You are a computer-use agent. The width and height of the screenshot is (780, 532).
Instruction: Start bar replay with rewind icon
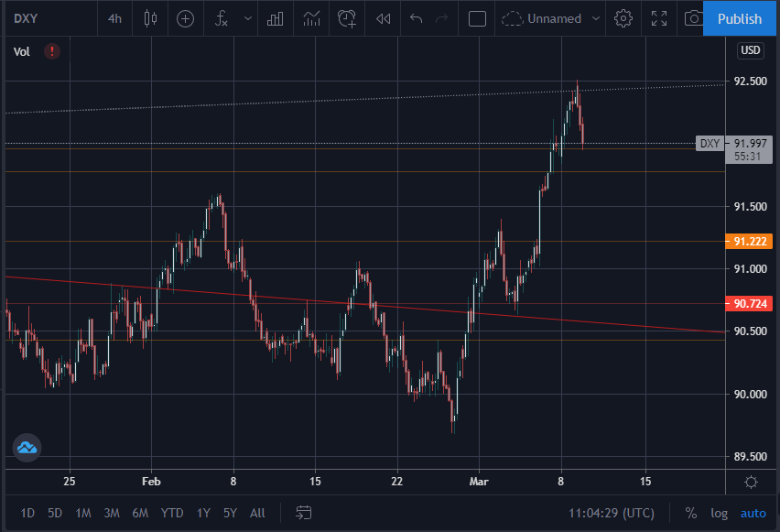(383, 19)
